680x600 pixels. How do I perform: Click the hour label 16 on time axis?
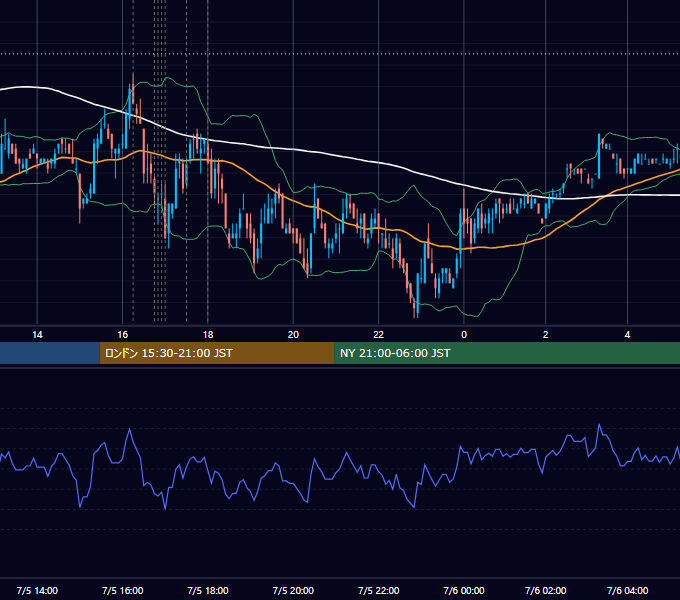point(123,335)
